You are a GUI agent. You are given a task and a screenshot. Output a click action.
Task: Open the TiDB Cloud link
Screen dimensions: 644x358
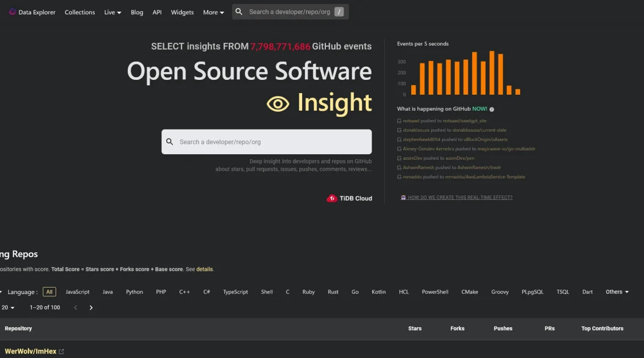(x=350, y=198)
